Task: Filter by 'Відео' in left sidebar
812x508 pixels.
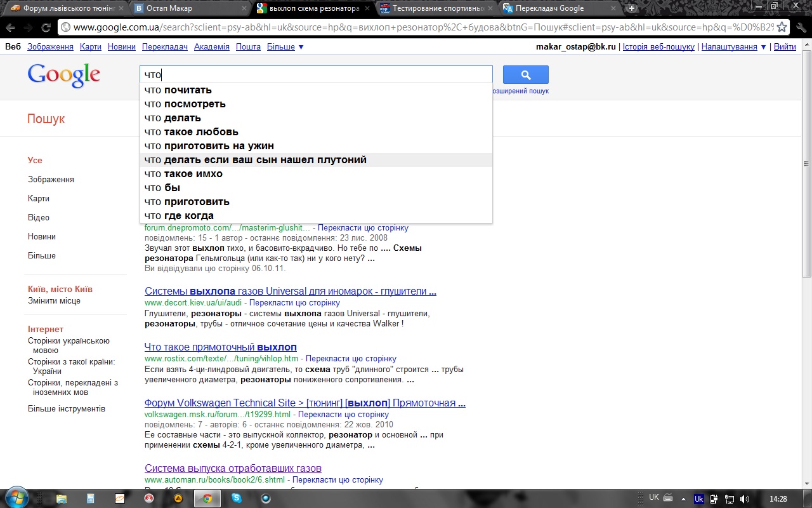Action: point(39,217)
